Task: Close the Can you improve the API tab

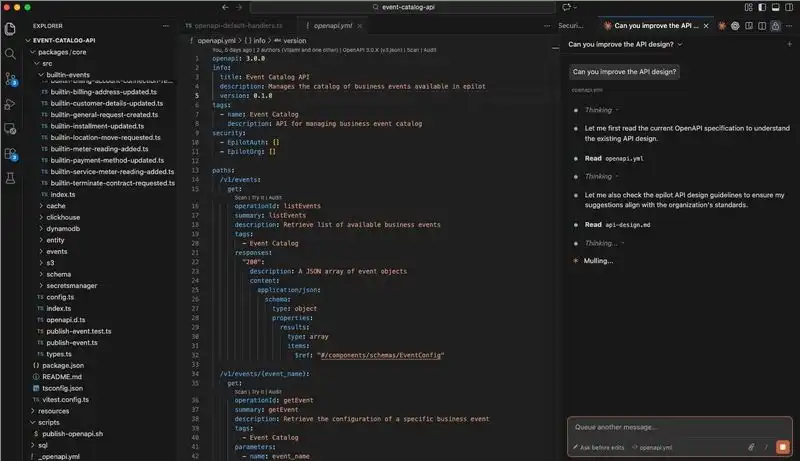Action: coord(706,25)
